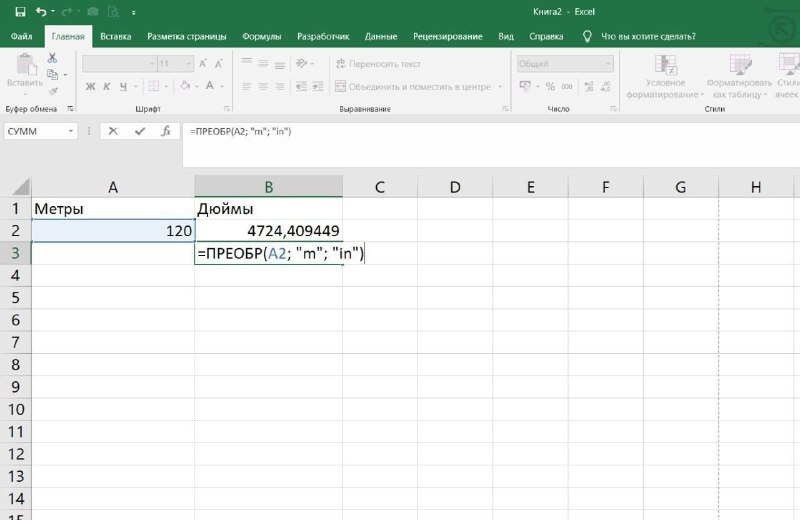Open the Число group dialog launcher
This screenshot has width=800, height=520.
tap(613, 109)
